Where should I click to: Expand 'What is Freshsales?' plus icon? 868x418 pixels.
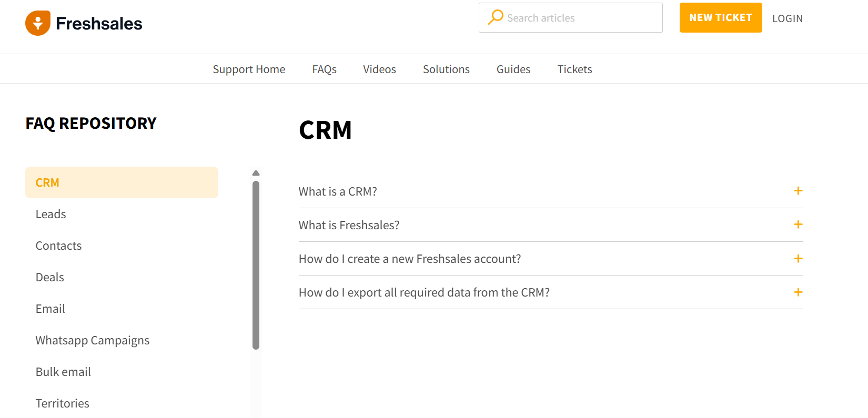tap(798, 225)
